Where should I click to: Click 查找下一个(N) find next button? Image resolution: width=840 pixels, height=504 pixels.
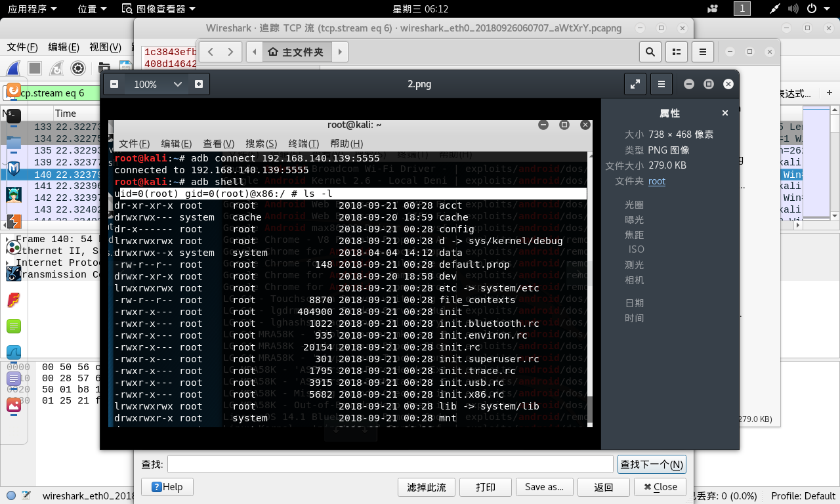[652, 465]
